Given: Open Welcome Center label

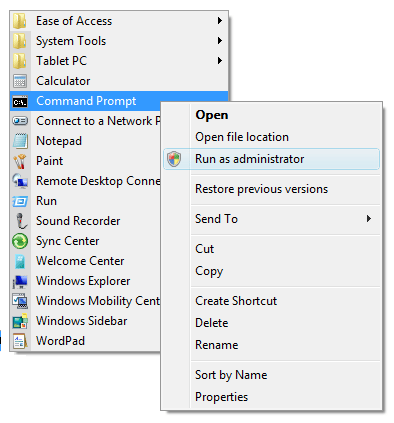Looking at the screenshot, I should pyautogui.click(x=80, y=261).
